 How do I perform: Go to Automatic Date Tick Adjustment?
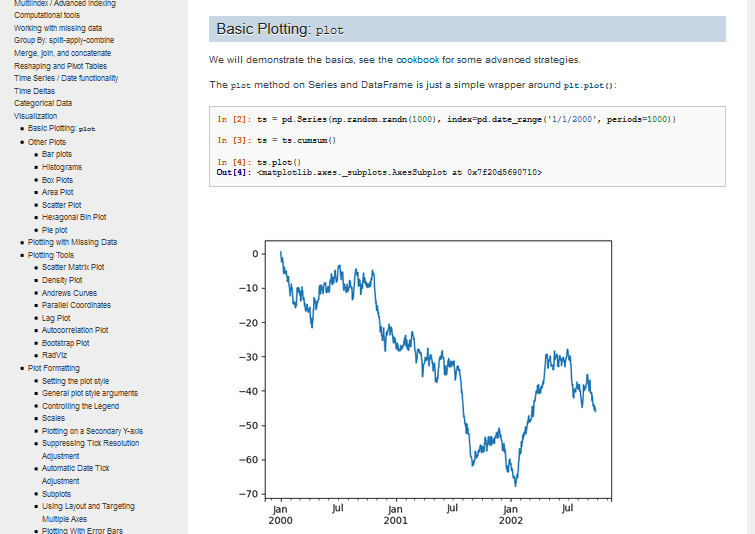76,475
